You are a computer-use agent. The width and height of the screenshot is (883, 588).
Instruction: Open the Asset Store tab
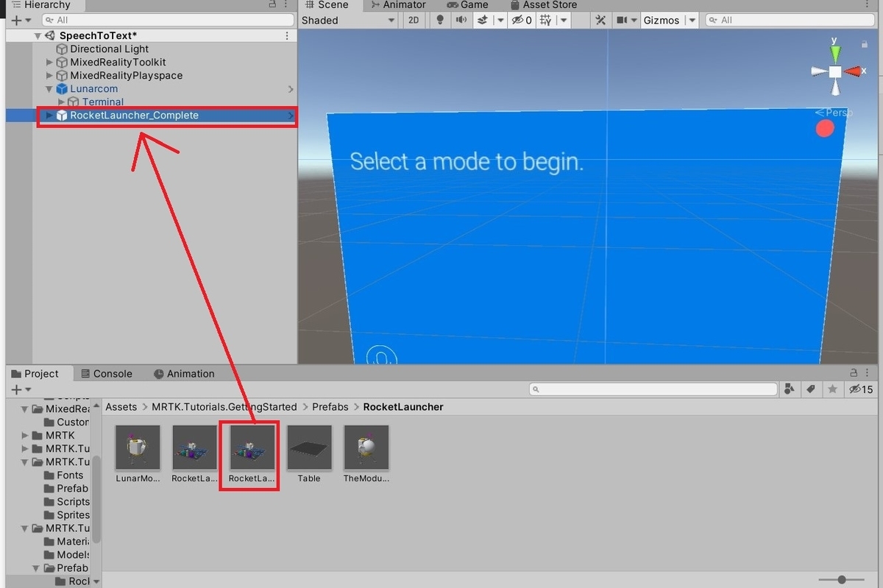542,4
